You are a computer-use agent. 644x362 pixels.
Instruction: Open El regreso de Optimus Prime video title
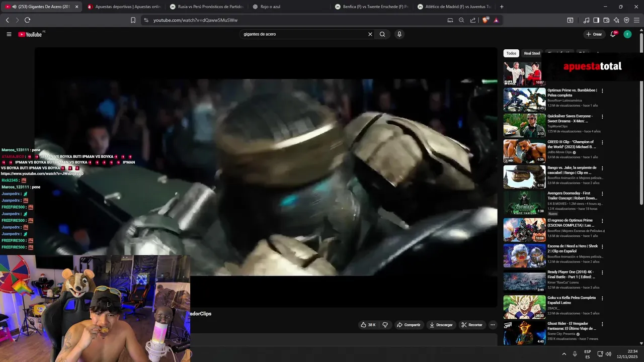(570, 222)
